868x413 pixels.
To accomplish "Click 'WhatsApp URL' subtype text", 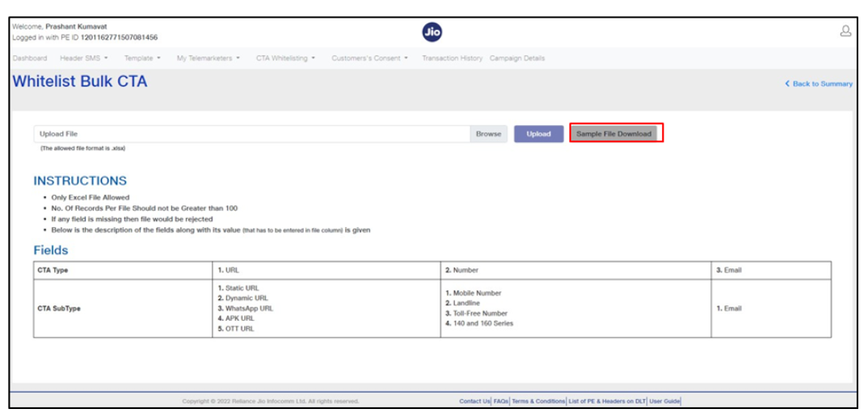I will click(249, 309).
